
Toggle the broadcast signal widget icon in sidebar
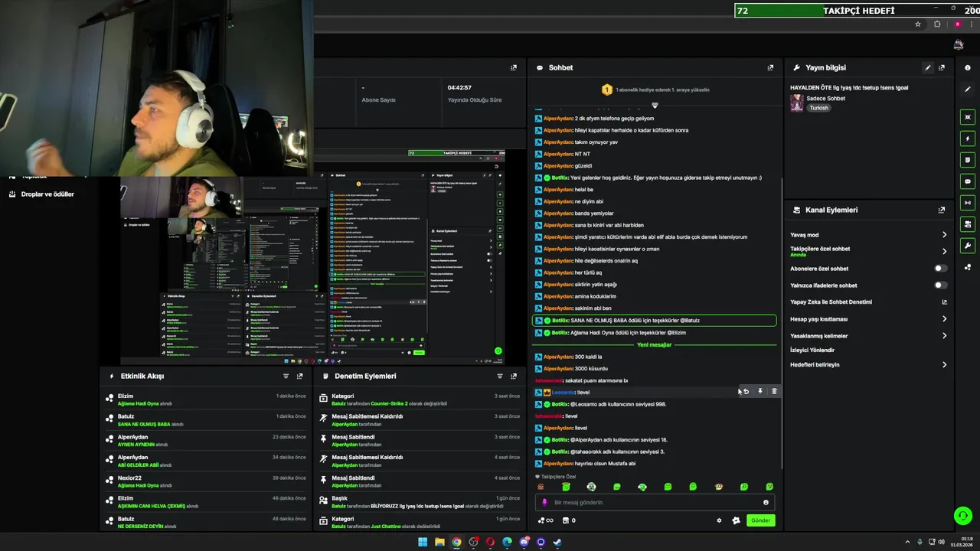[968, 203]
